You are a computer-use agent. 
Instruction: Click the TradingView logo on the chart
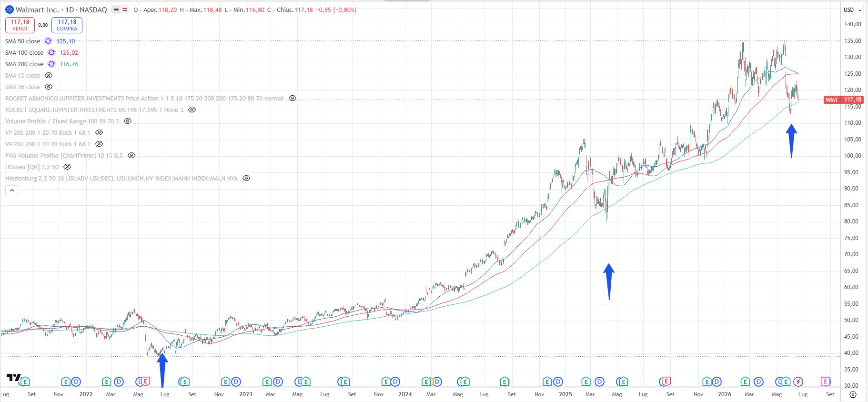(14, 378)
